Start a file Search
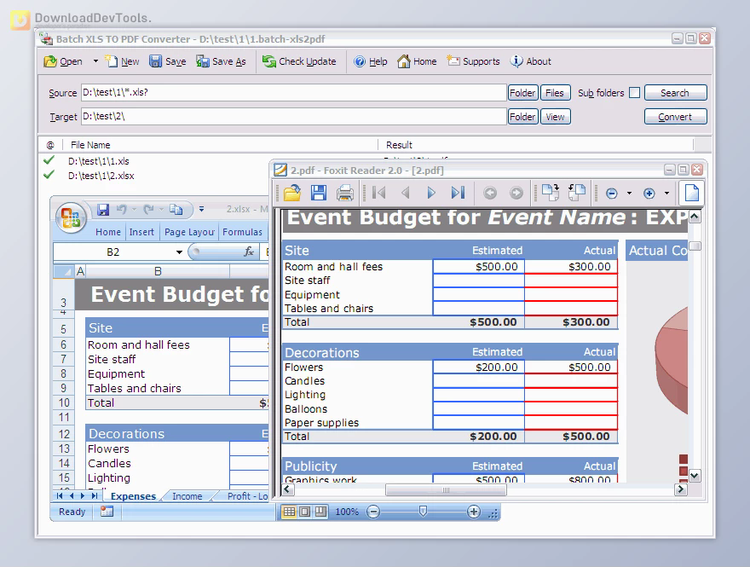750x567 pixels. tap(675, 92)
